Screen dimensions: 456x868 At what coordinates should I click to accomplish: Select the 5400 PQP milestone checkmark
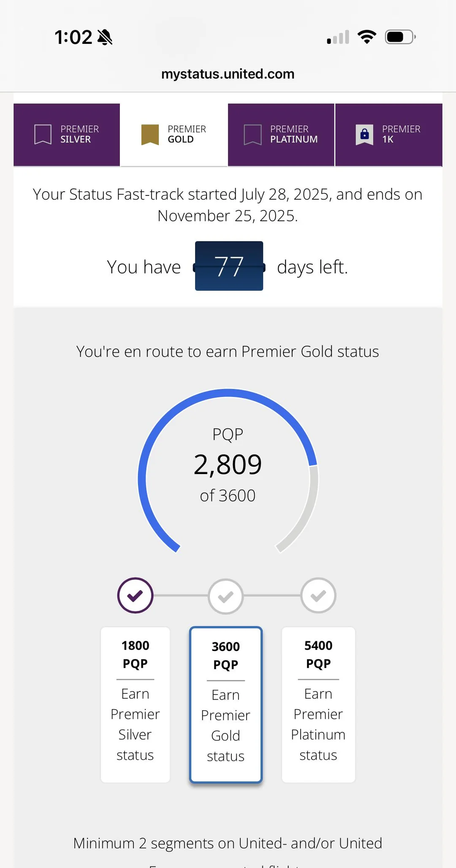318,595
